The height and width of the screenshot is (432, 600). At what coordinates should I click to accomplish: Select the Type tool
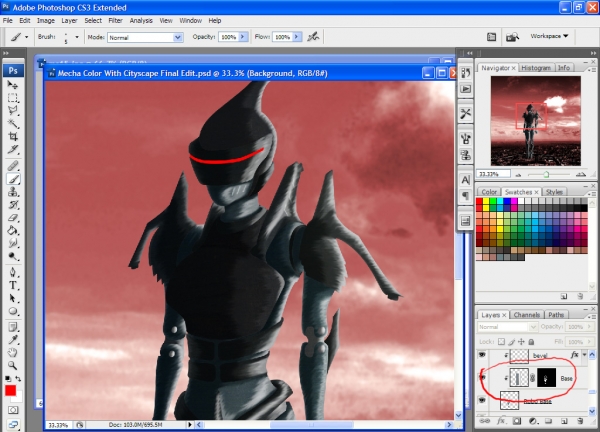tap(13, 285)
